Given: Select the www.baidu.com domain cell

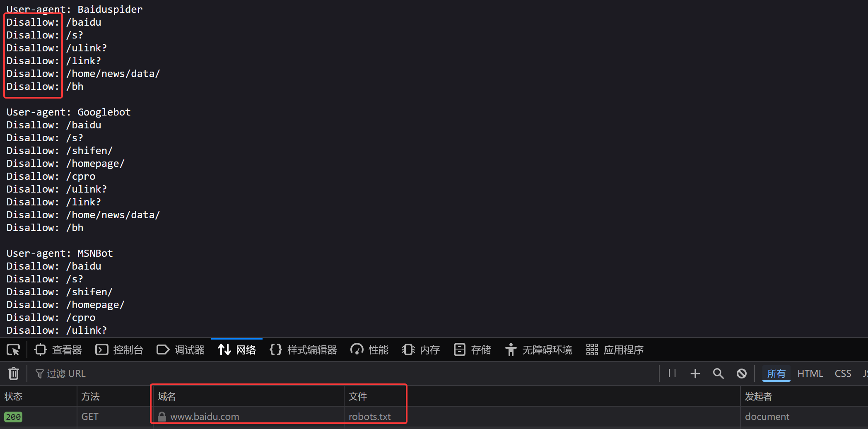Looking at the screenshot, I should [248, 417].
